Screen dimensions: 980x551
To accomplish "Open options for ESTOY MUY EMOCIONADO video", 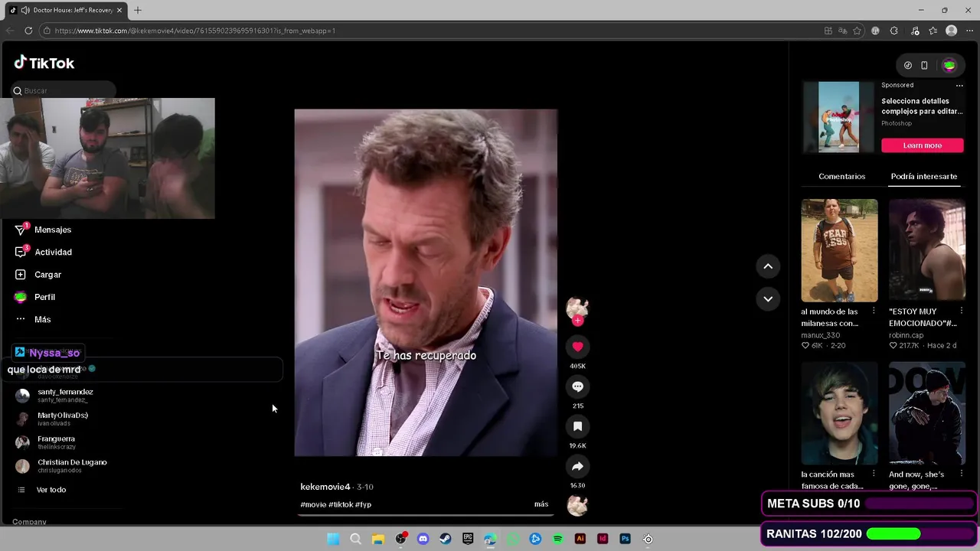I will pos(962,311).
